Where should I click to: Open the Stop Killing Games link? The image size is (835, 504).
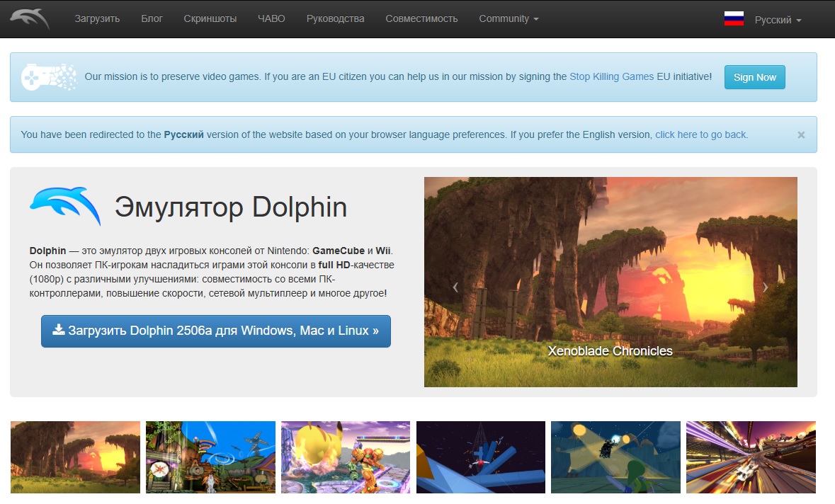click(611, 76)
